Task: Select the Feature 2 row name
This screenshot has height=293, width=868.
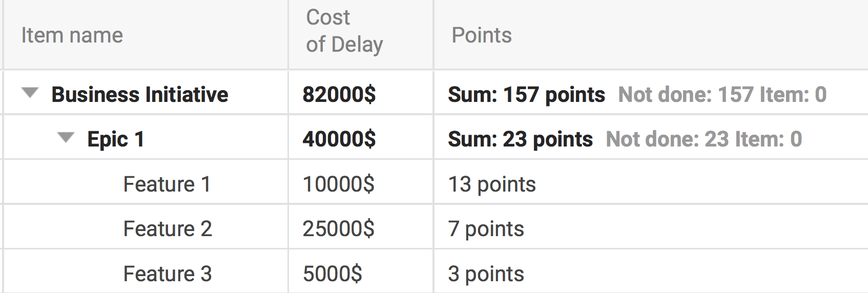Action: click(168, 229)
